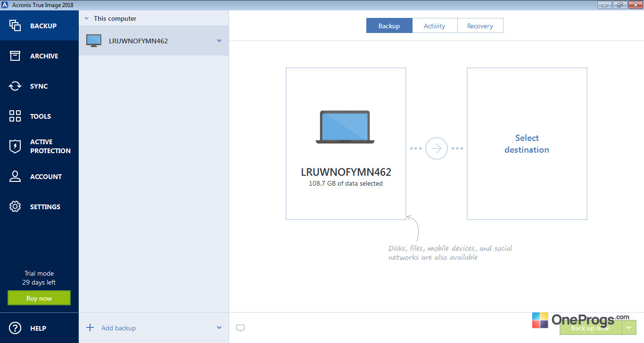
Task: Go to the SYNC section label
Action: 39,86
